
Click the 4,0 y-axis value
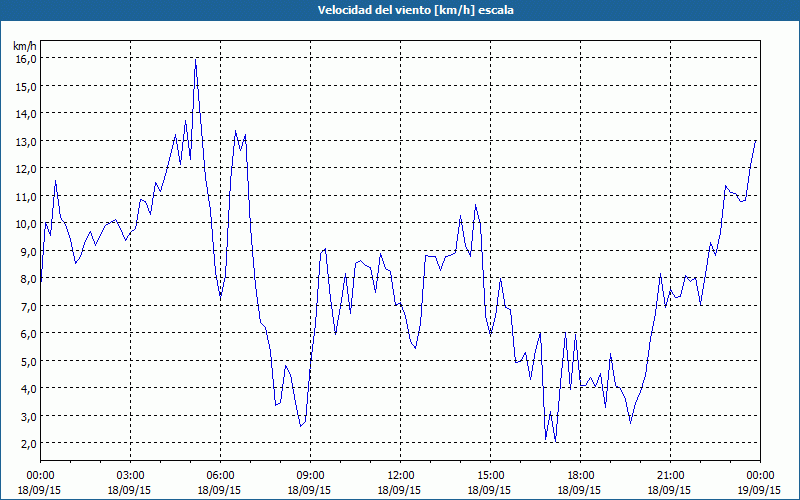28,389
